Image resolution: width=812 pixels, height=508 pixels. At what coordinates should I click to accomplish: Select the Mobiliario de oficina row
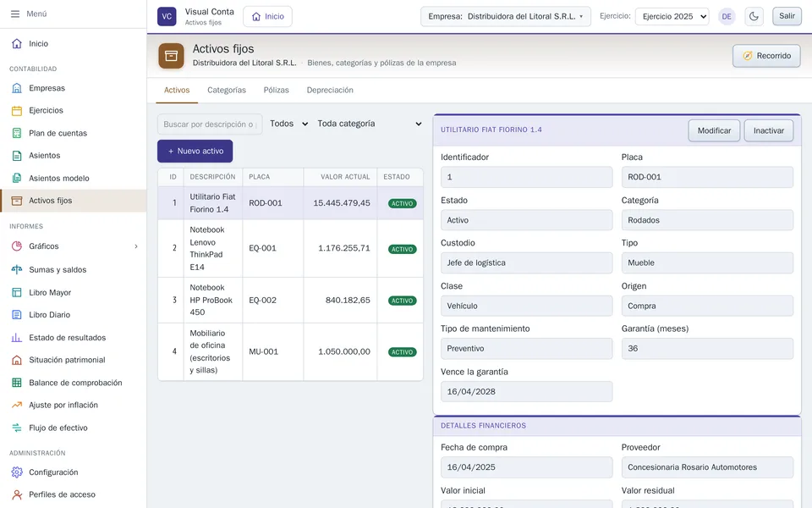tap(290, 351)
